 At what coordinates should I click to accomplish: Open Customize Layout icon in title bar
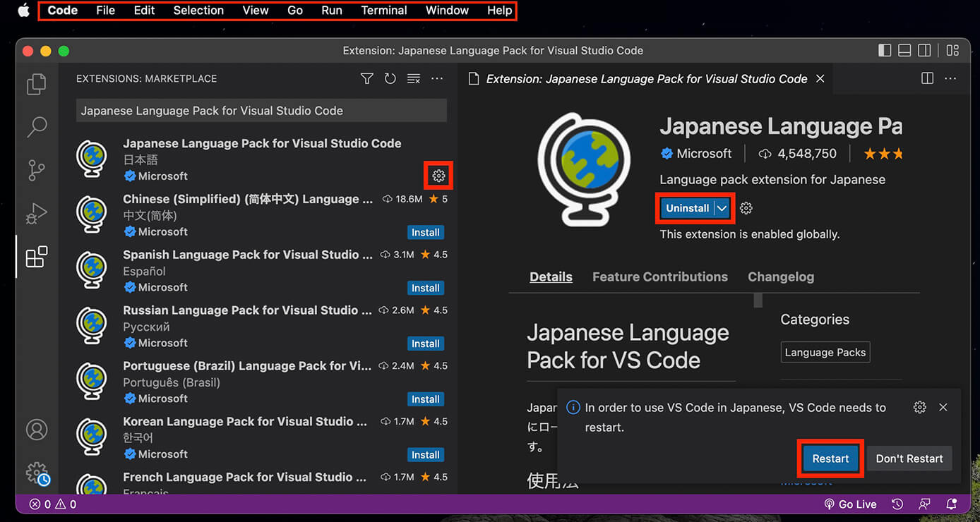(x=952, y=51)
